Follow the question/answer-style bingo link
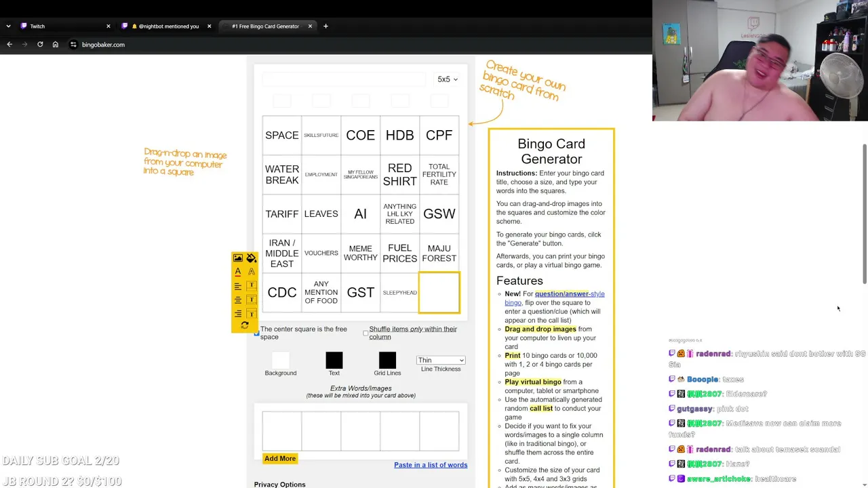This screenshot has width=868, height=488. [555, 298]
